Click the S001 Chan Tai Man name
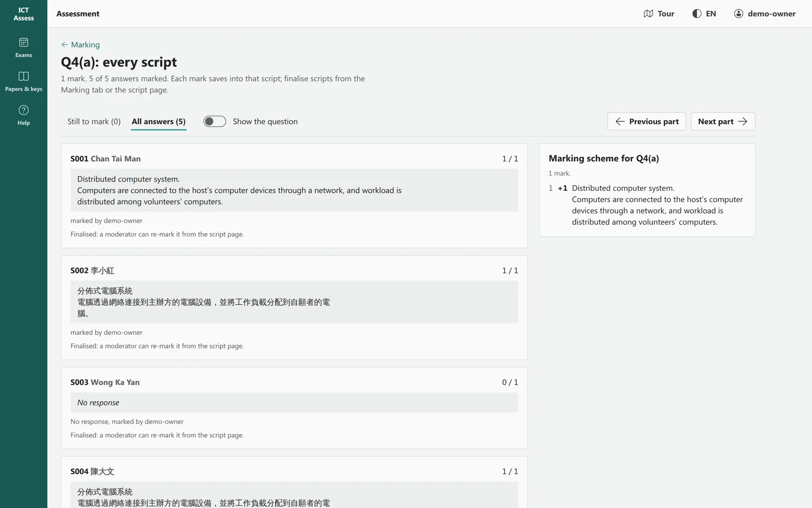This screenshot has height=508, width=812. (x=105, y=159)
